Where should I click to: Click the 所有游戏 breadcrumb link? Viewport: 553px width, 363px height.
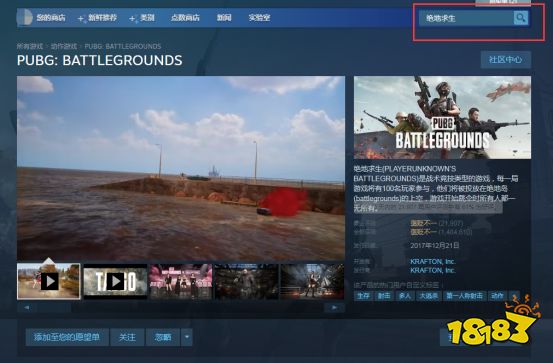[30, 46]
